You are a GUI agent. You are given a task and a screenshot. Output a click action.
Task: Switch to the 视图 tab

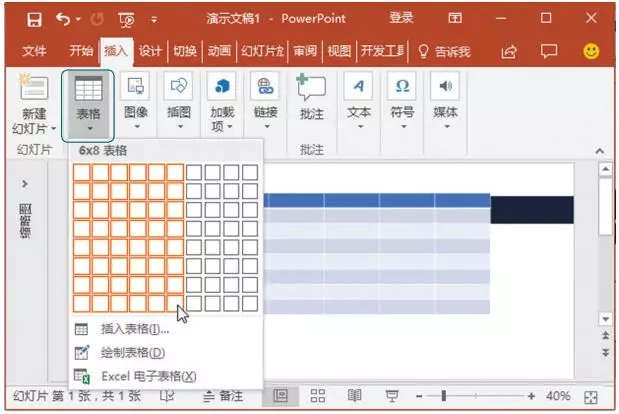[339, 51]
